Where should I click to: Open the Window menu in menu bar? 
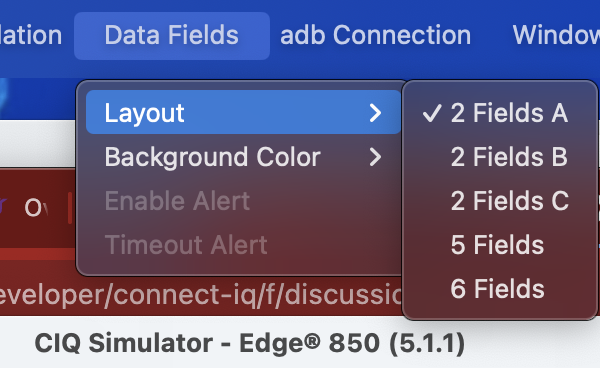(x=556, y=36)
